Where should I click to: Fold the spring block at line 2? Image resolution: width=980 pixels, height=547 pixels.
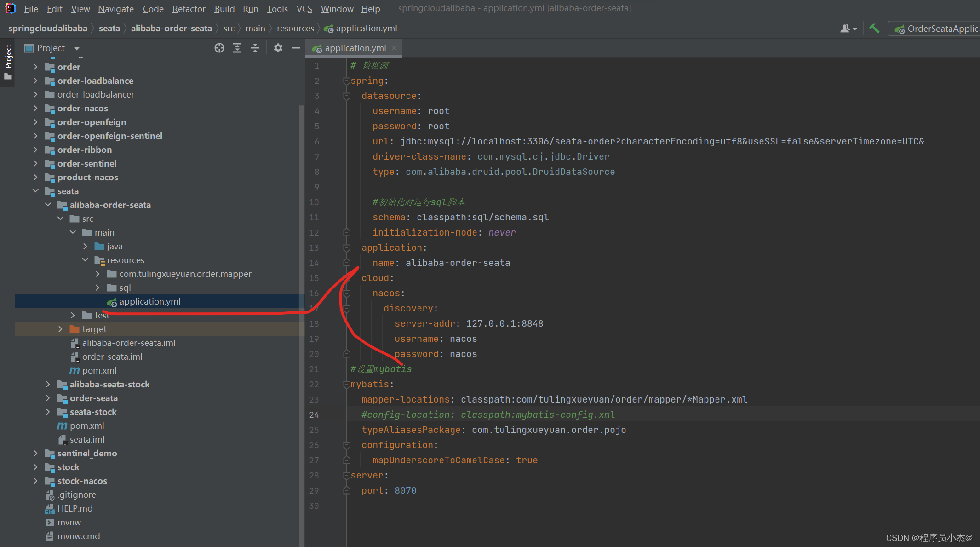[x=347, y=81]
